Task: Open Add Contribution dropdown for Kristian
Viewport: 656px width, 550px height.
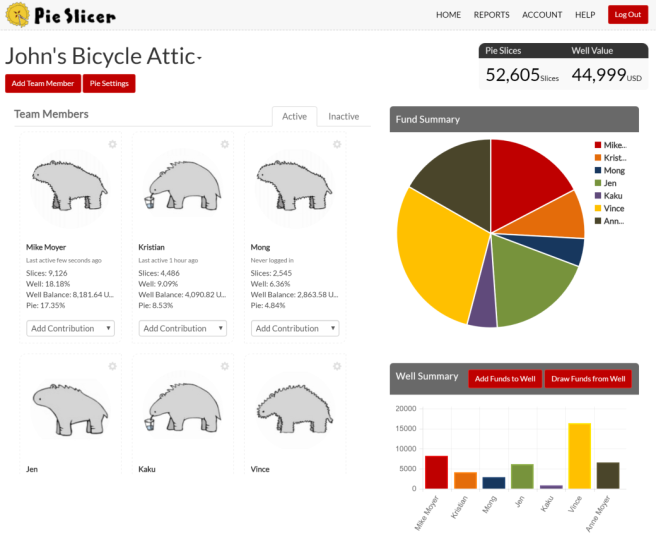Action: 182,328
